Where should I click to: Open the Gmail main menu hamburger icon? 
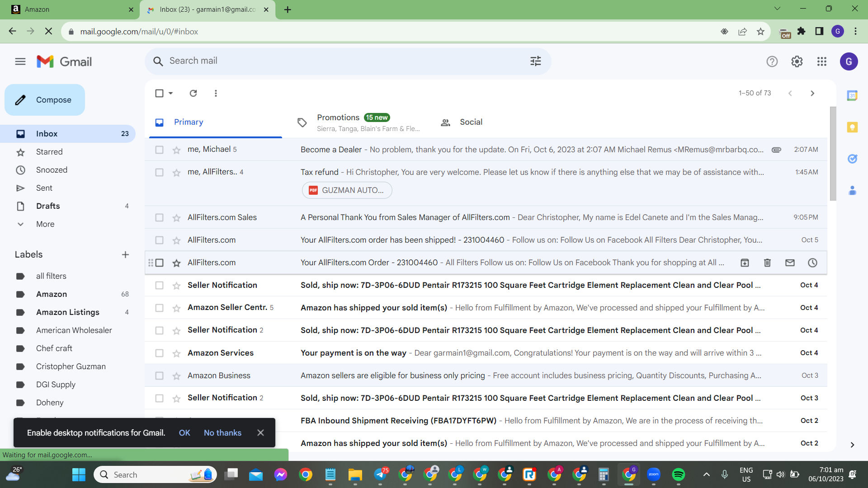pyautogui.click(x=20, y=61)
